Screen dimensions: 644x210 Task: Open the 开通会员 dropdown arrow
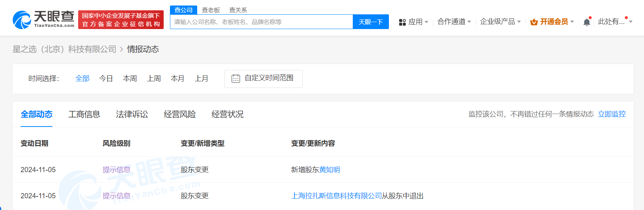572,22
